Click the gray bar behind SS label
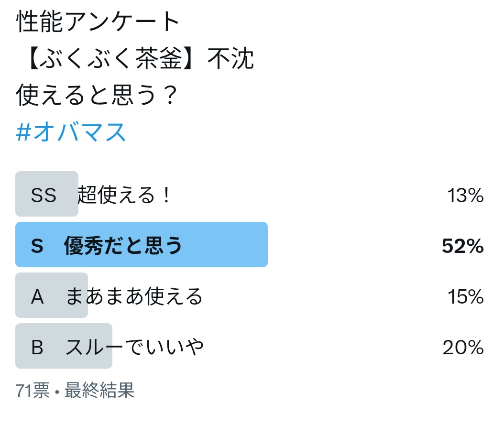Image resolution: width=504 pixels, height=426 pixels. point(47,194)
